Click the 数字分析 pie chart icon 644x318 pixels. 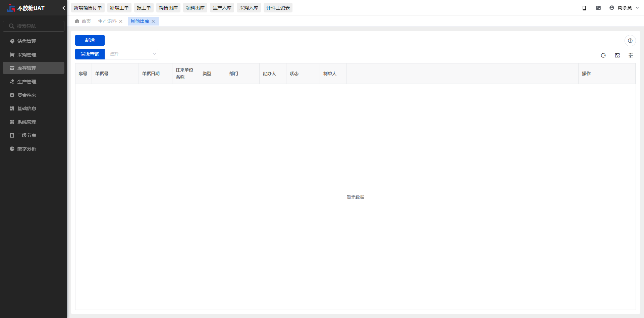coord(12,149)
